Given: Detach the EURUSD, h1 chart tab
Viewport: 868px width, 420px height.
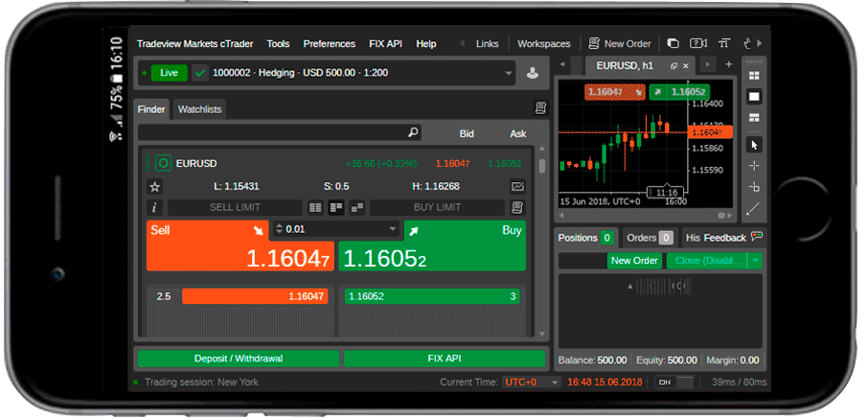Looking at the screenshot, I should pos(674,65).
